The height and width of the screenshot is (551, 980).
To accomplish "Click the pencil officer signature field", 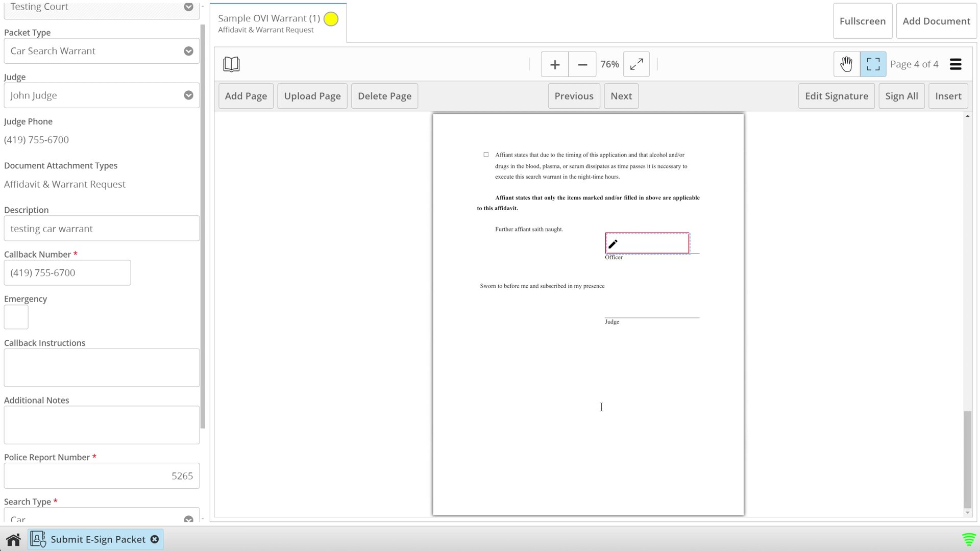I will tap(647, 243).
